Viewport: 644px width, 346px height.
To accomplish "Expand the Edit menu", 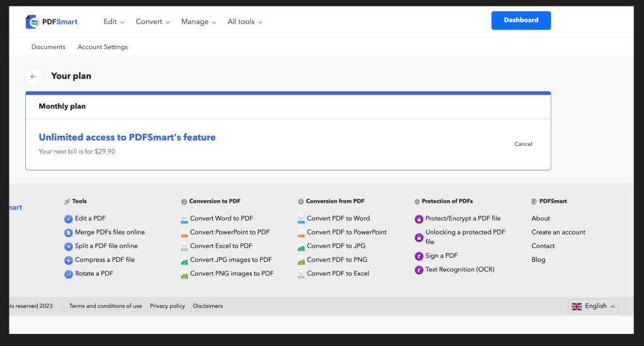I will pos(114,22).
